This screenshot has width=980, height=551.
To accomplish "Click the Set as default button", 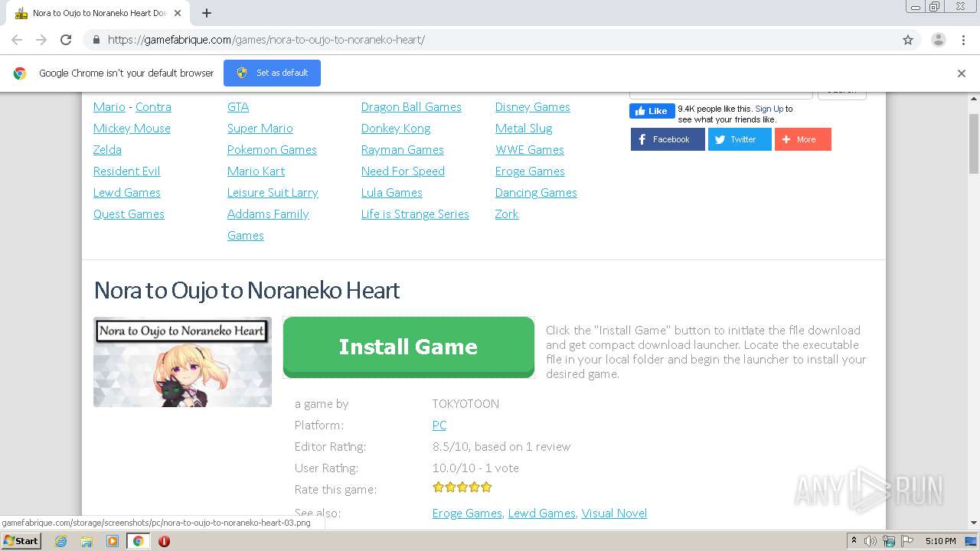I will (x=272, y=73).
